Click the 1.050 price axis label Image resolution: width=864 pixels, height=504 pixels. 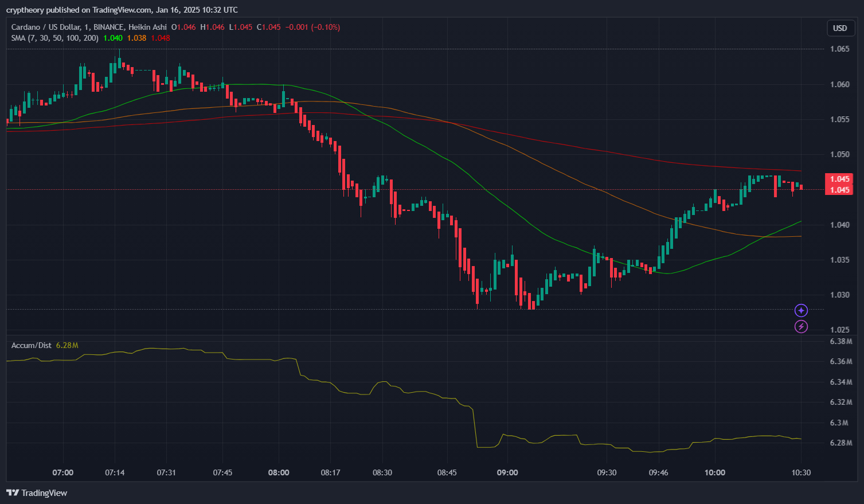tap(840, 154)
